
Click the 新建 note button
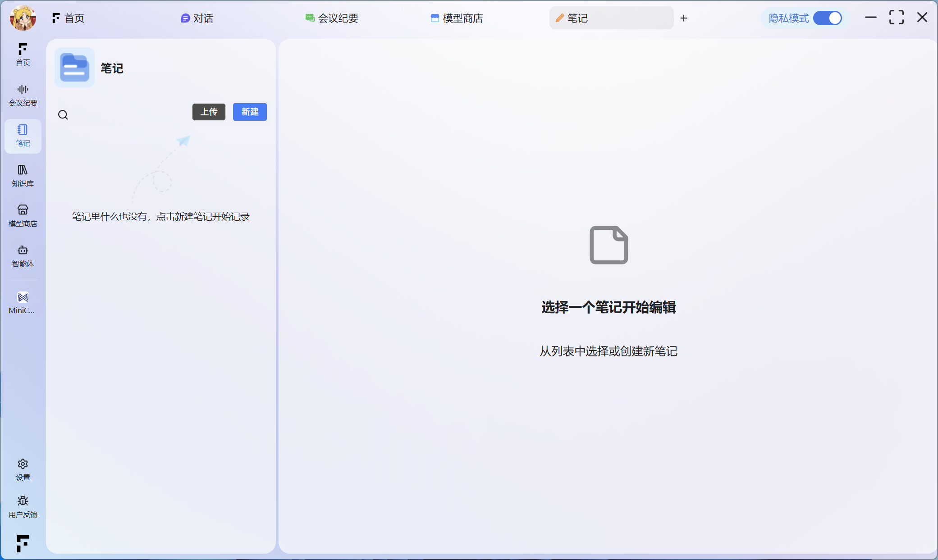(250, 112)
